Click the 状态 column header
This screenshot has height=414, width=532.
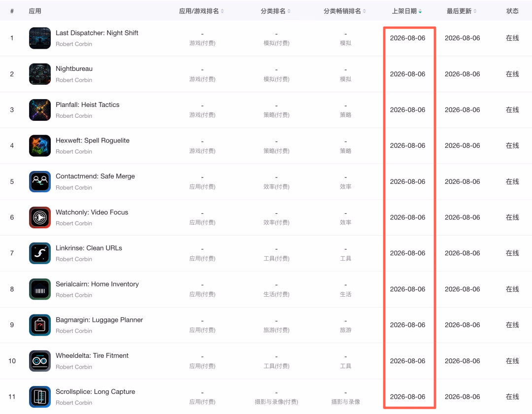pos(512,11)
